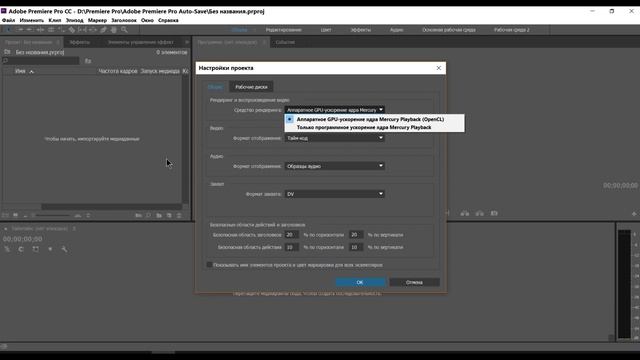The image size is (640, 360).
Task: Add a marker from the timeline panel
Action: click(x=50, y=249)
